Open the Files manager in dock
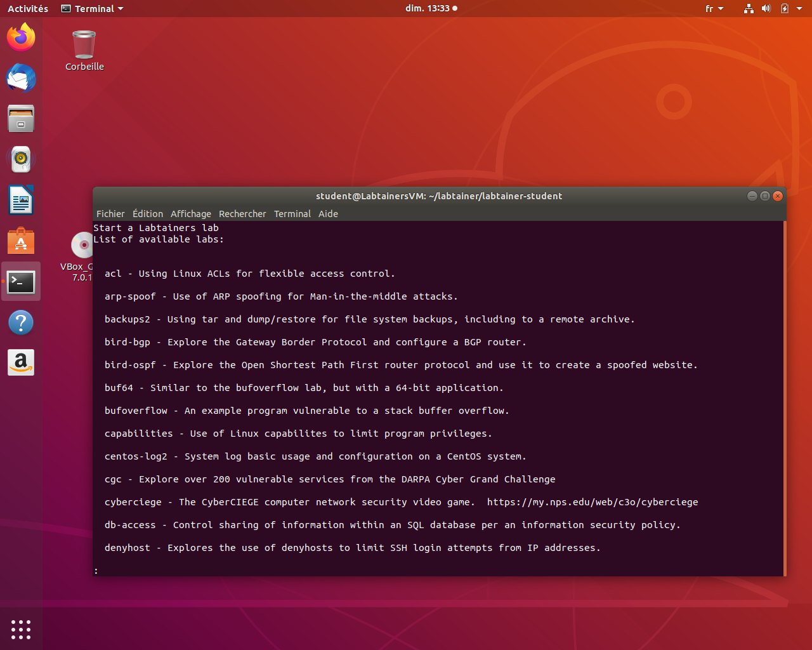This screenshot has width=812, height=650. point(21,119)
